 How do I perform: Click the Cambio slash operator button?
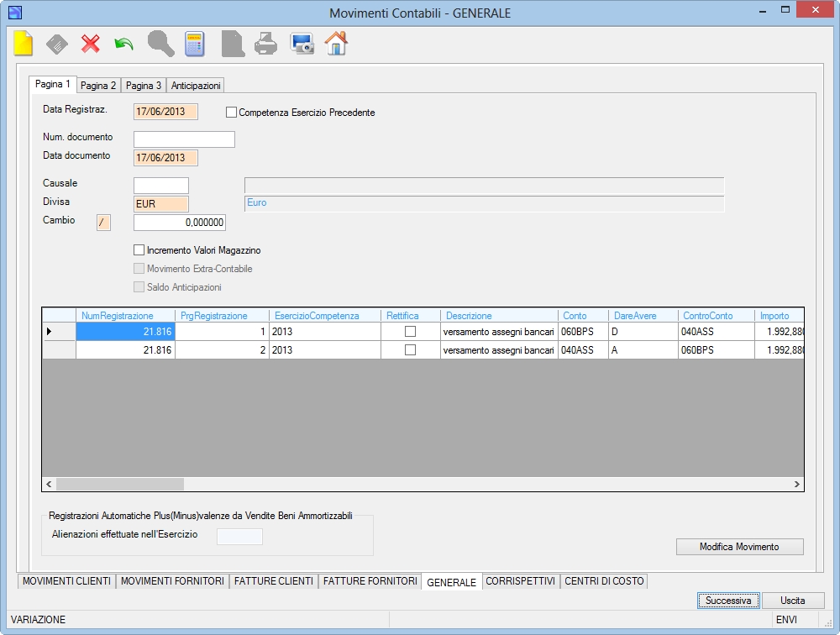103,223
